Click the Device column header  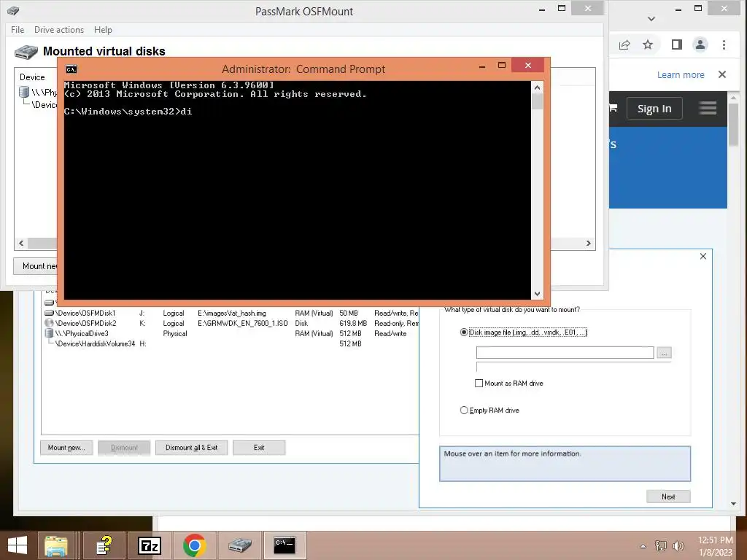[32, 77]
